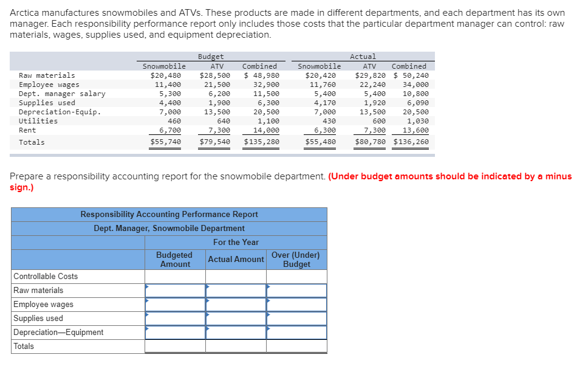Click the 'Budgeted Amount' column header
The image size is (588, 366).
[174, 260]
